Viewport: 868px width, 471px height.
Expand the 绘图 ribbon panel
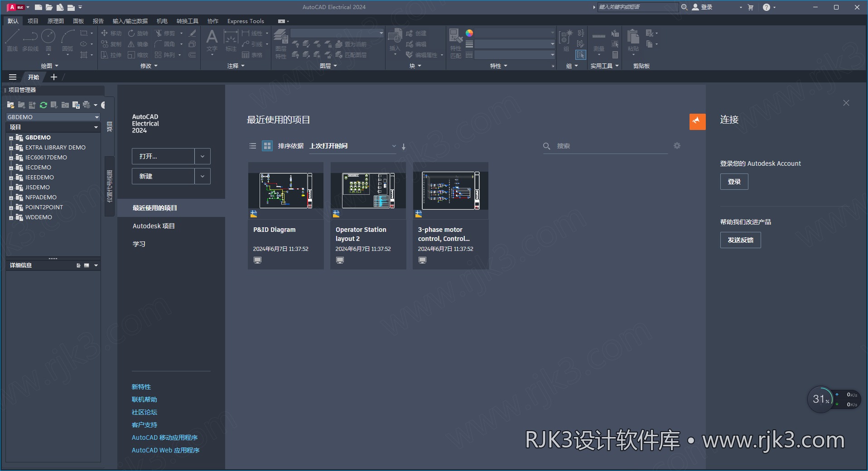click(49, 66)
